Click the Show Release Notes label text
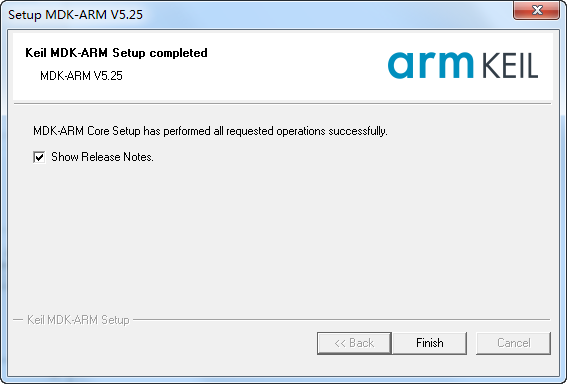567x384 pixels. point(102,157)
